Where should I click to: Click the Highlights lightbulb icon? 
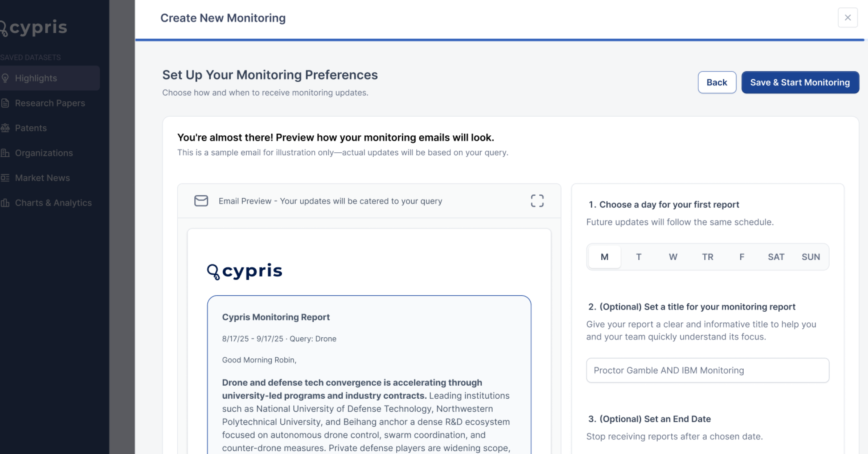coord(5,78)
